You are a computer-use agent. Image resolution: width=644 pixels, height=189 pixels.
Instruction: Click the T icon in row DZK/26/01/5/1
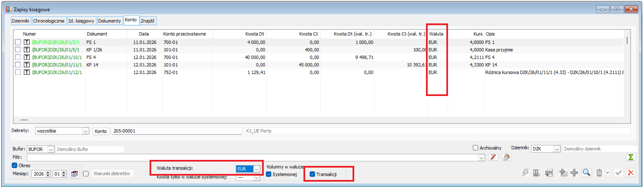pyautogui.click(x=27, y=50)
